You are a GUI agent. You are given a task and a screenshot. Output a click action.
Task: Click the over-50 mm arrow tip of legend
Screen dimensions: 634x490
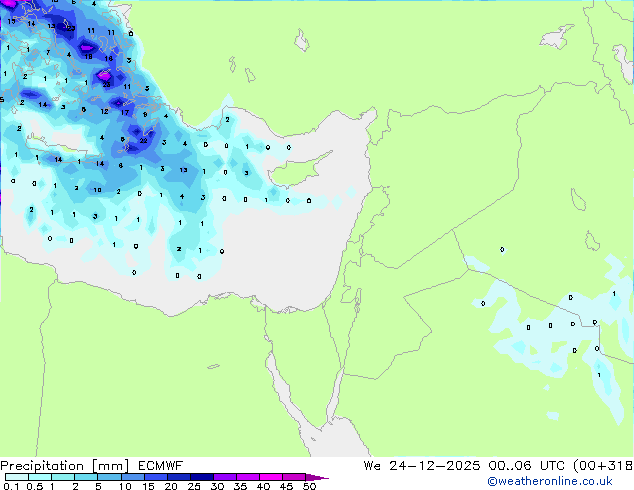pyautogui.click(x=317, y=477)
